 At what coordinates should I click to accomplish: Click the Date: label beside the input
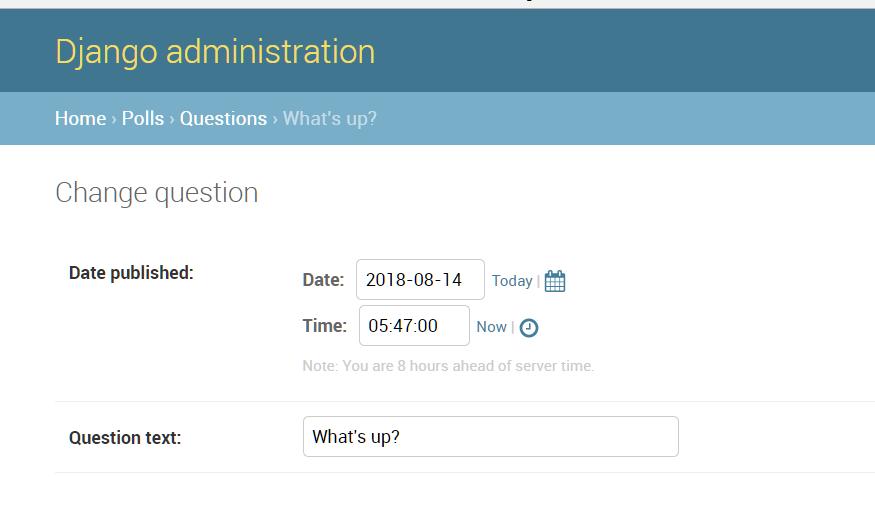[x=323, y=280]
